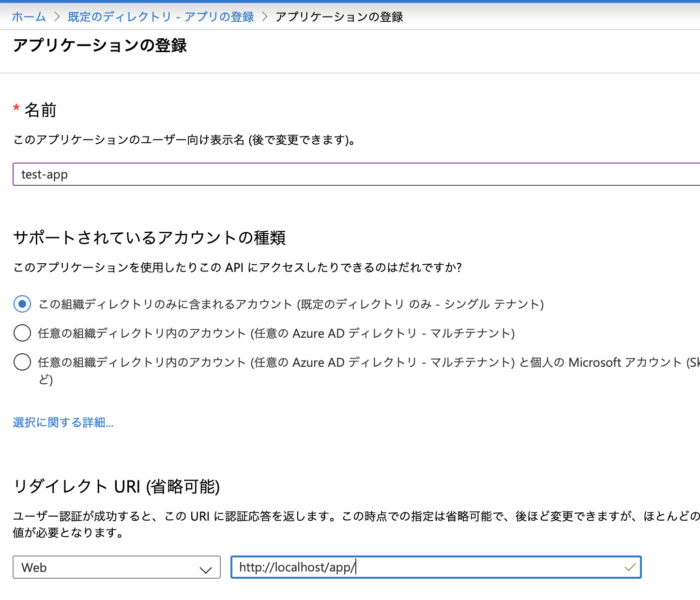Click 選択に関する詳細 help link

(x=62, y=422)
